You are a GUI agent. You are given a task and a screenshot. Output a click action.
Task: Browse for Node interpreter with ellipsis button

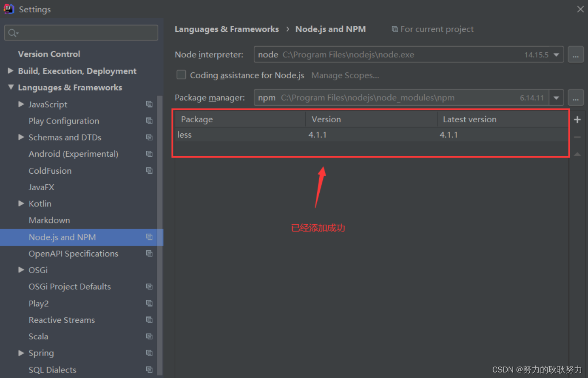coord(576,55)
